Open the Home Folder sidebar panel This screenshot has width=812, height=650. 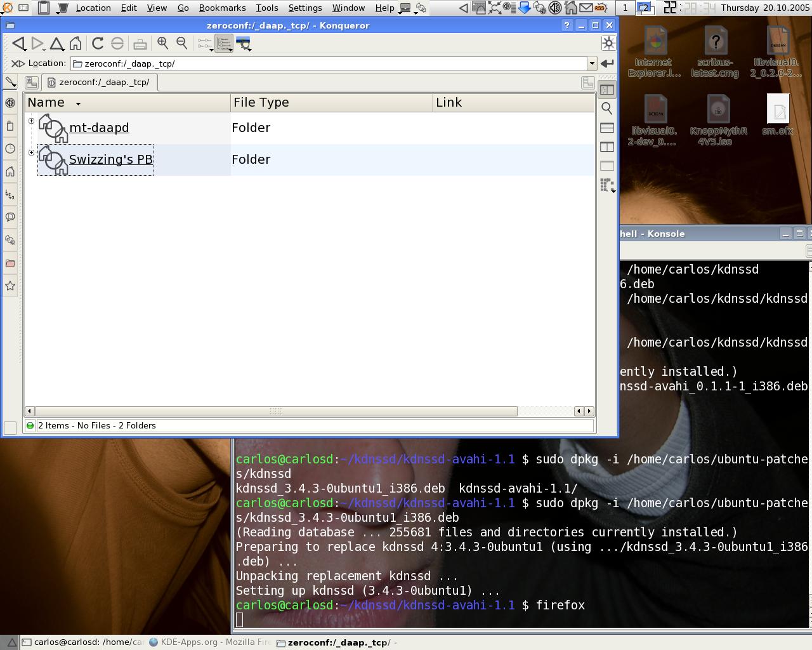10,171
